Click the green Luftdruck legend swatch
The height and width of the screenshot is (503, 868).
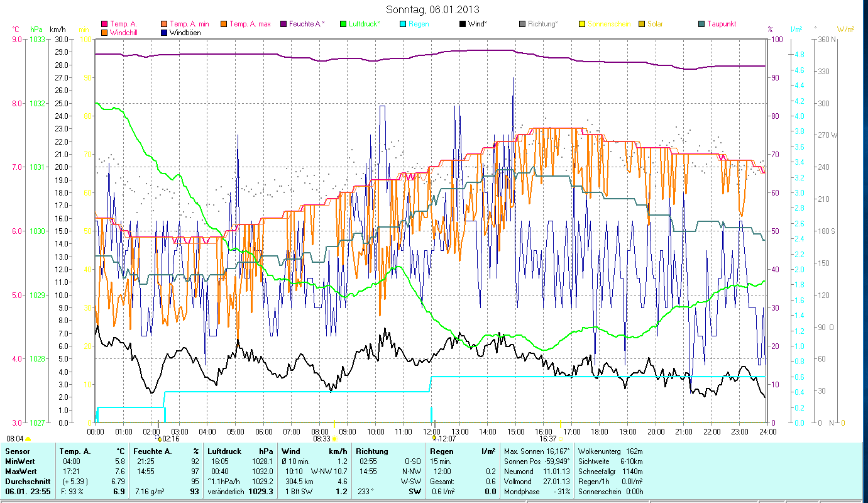pyautogui.click(x=343, y=24)
